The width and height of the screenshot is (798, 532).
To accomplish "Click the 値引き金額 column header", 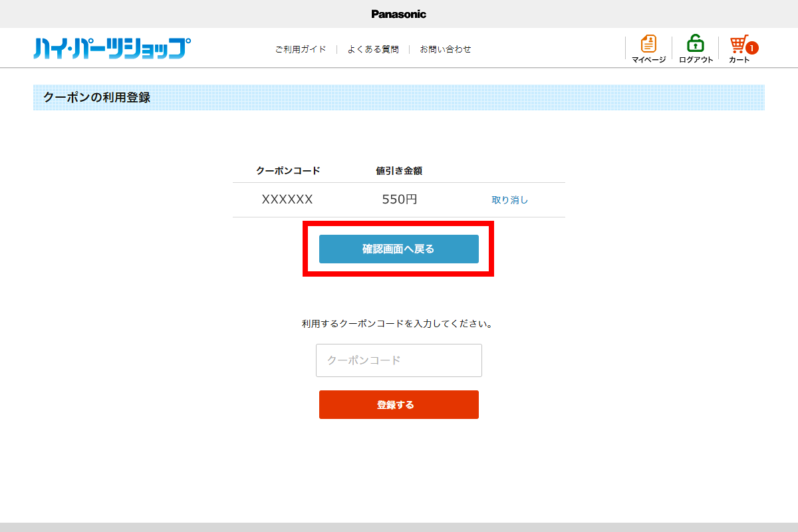I will 399,171.
